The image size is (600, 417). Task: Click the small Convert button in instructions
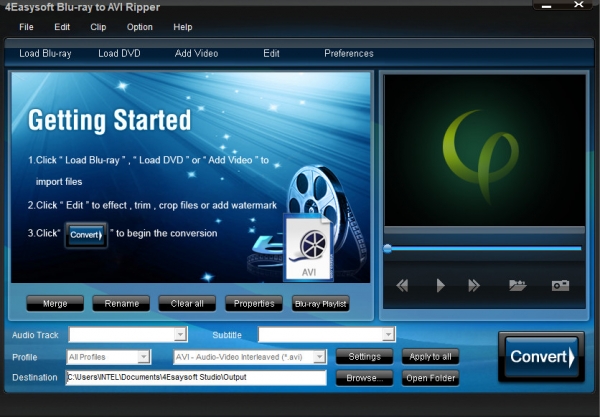click(x=86, y=235)
